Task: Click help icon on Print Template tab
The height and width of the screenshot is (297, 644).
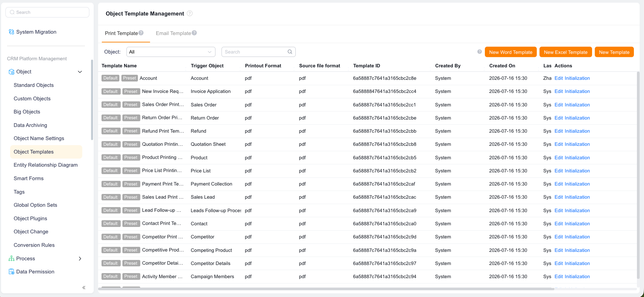Action: tap(141, 33)
